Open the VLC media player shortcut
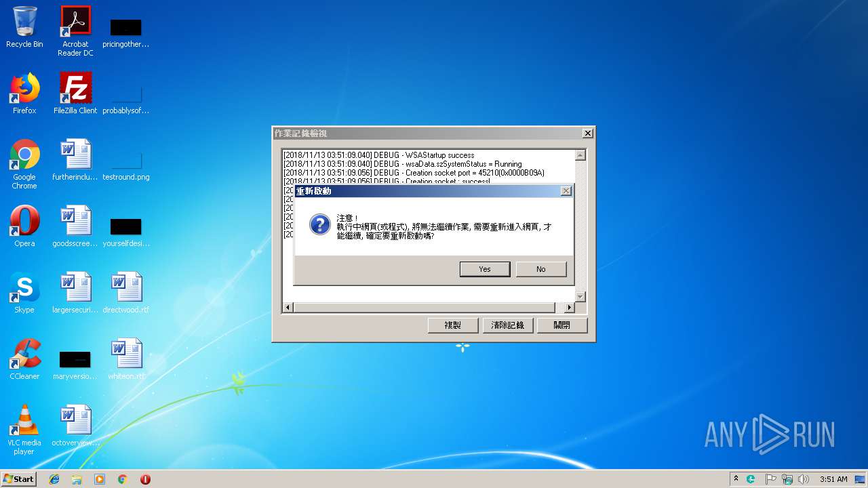This screenshot has height=488, width=868. click(x=24, y=430)
